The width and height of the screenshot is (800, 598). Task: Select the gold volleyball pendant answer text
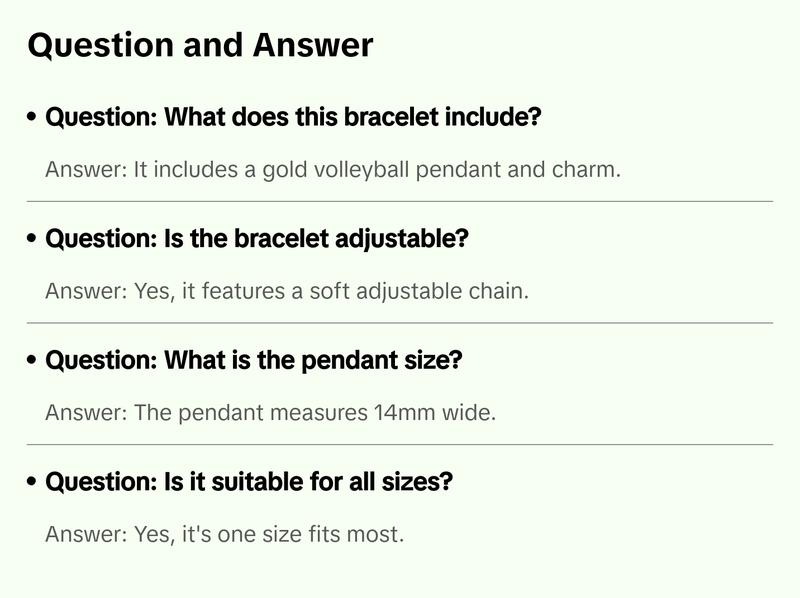(333, 170)
